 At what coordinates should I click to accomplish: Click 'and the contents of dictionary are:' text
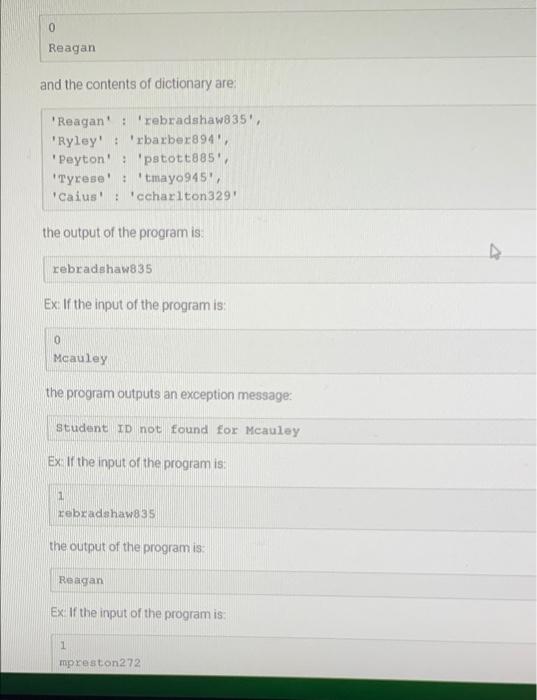click(x=138, y=84)
